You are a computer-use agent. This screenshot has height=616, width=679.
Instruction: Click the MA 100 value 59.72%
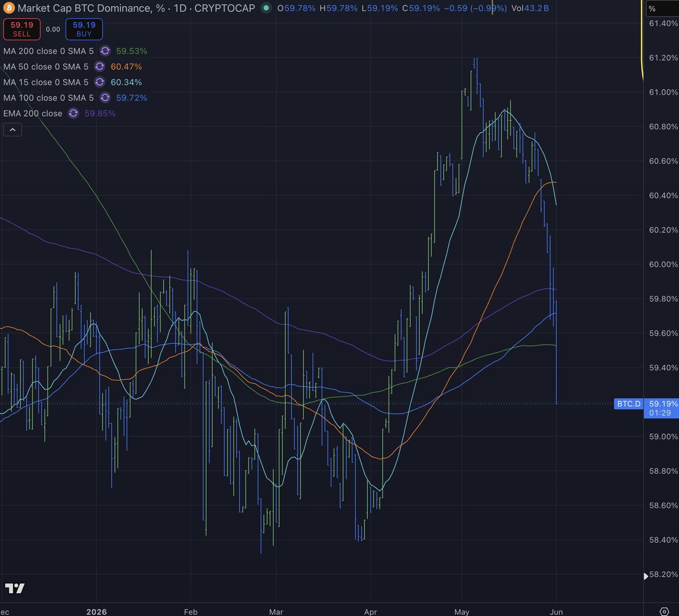tap(131, 98)
